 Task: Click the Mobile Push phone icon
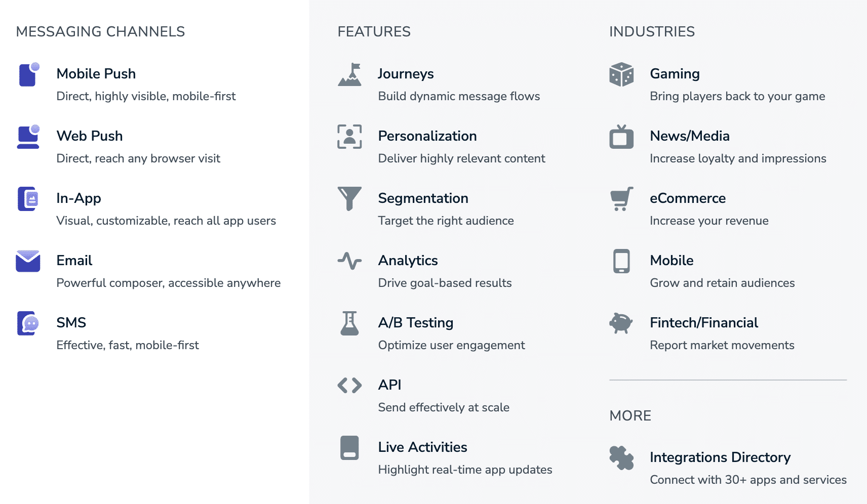(x=28, y=74)
